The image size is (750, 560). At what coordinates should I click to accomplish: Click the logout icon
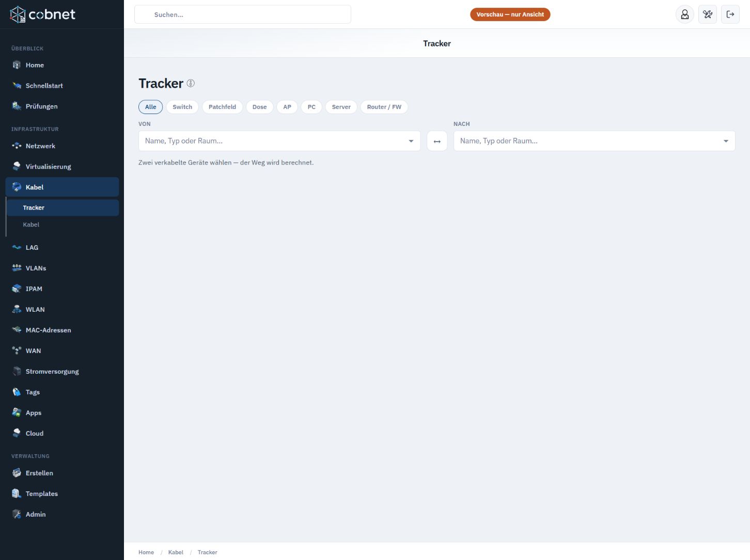[x=730, y=14]
